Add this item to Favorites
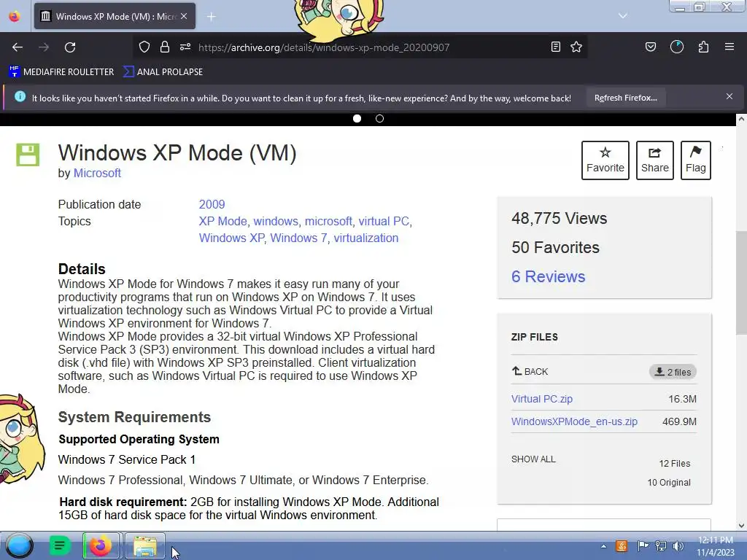 pyautogui.click(x=605, y=160)
